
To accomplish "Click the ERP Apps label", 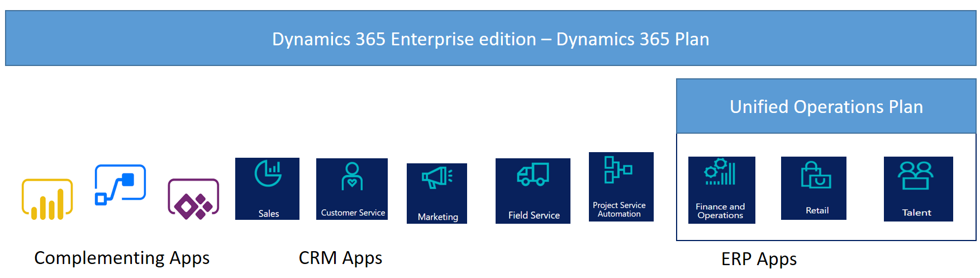I will tap(759, 259).
